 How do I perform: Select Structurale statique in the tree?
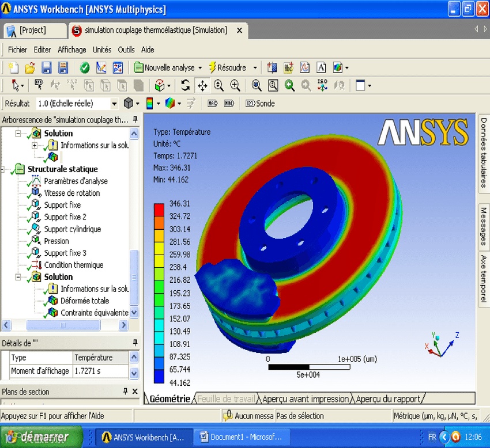coord(62,169)
